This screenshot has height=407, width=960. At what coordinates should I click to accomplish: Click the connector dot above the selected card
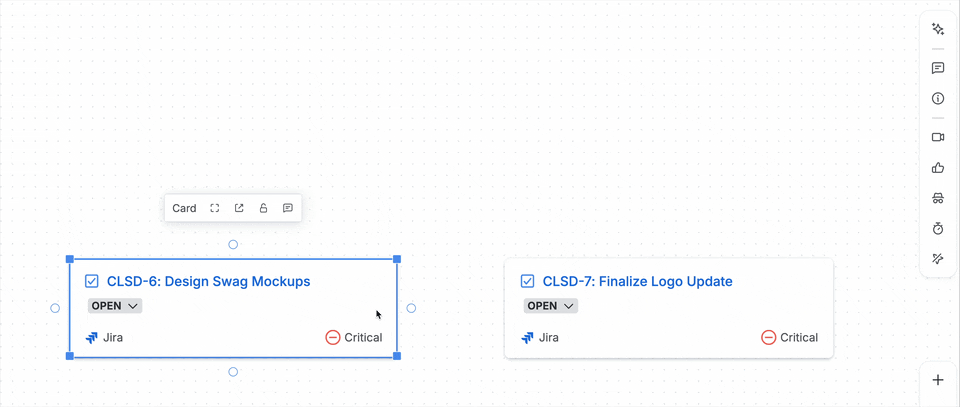[x=233, y=244]
